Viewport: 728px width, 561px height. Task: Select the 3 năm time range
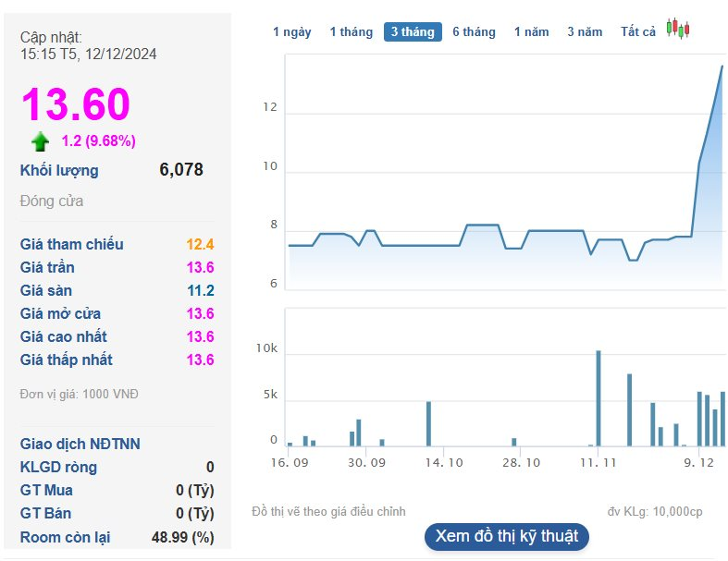(x=585, y=31)
